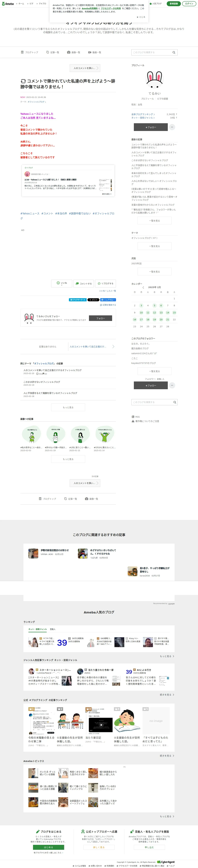198x868 pixels.
Task: Open the embedded リブログ article card
Action: tap(68, 180)
